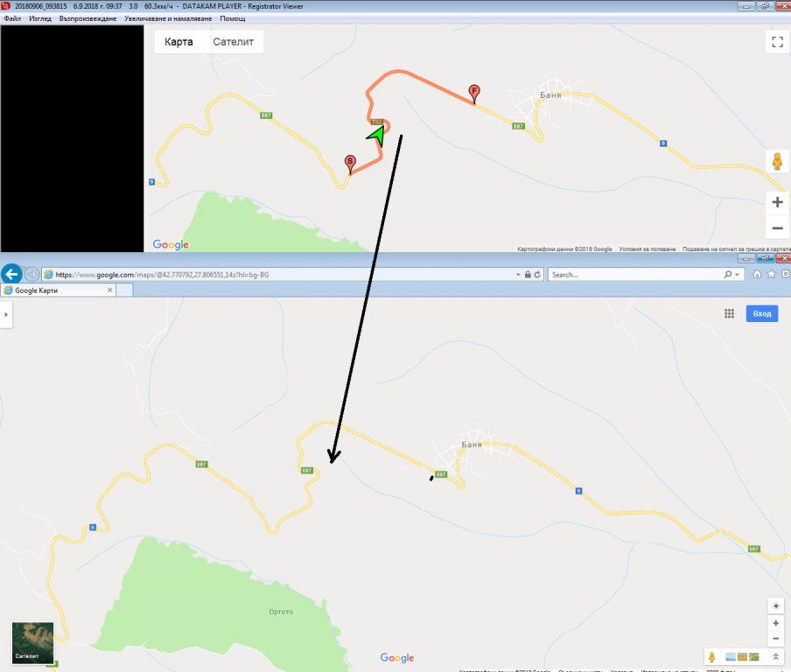
Task: Open the Изглед menu
Action: 40,18
